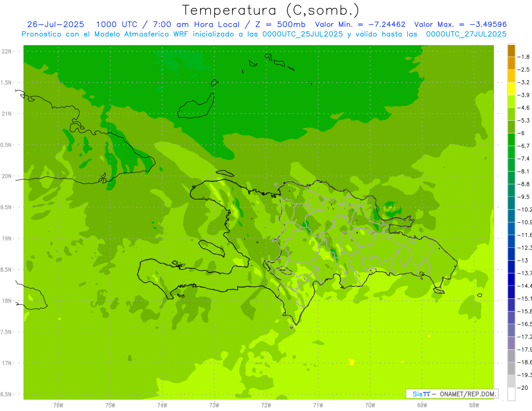The width and height of the screenshot is (532, 411).
Task: Select the pressure level text "Z = 500mb"
Action: point(278,24)
